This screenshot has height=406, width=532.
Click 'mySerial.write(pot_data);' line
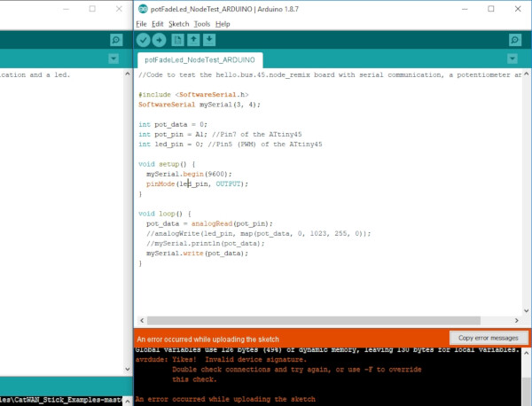(197, 253)
